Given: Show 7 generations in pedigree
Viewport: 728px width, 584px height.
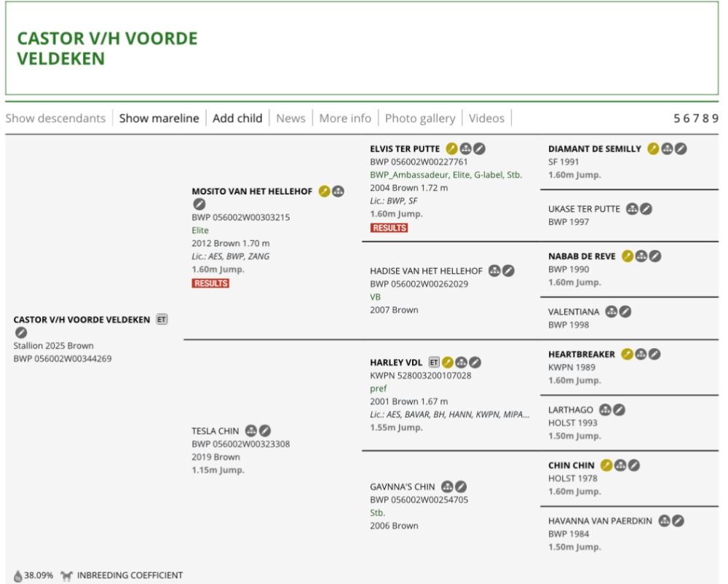Looking at the screenshot, I should point(696,119).
